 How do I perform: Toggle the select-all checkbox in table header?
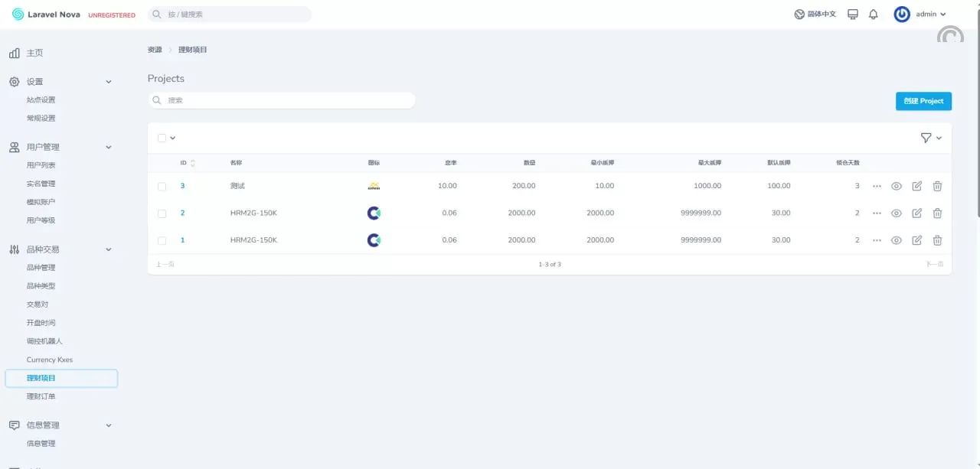162,138
